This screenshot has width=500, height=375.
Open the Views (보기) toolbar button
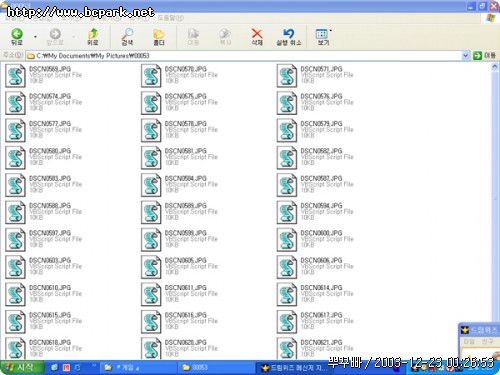click(x=322, y=37)
